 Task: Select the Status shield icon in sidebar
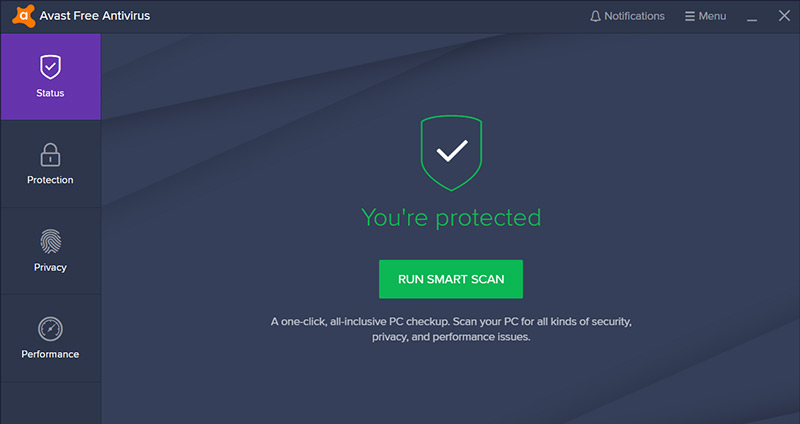coord(50,67)
